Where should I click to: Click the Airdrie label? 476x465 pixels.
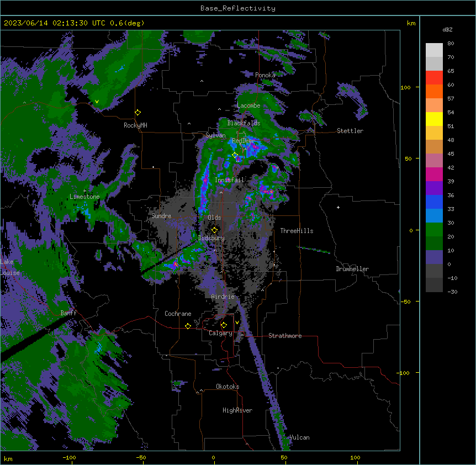pyautogui.click(x=223, y=297)
